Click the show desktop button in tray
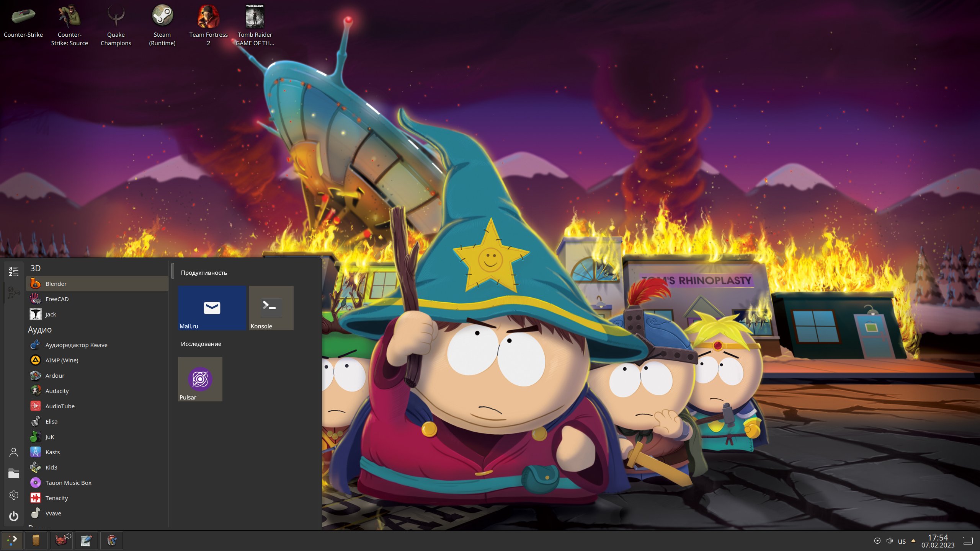 [968, 541]
